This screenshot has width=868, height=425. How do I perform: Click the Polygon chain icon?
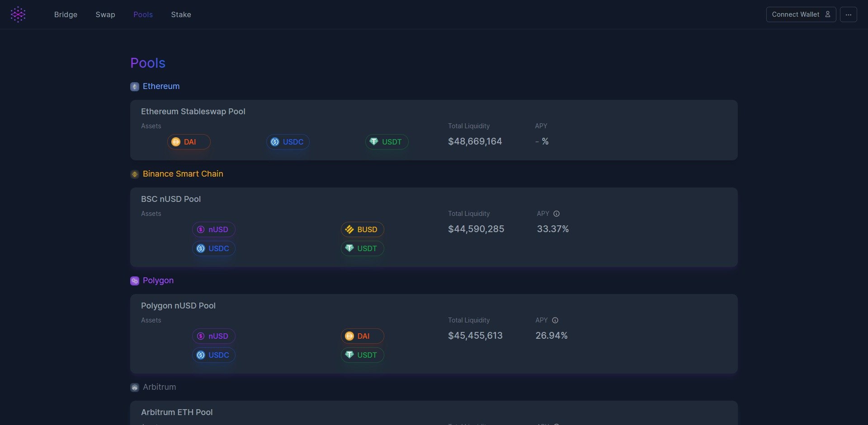click(135, 281)
